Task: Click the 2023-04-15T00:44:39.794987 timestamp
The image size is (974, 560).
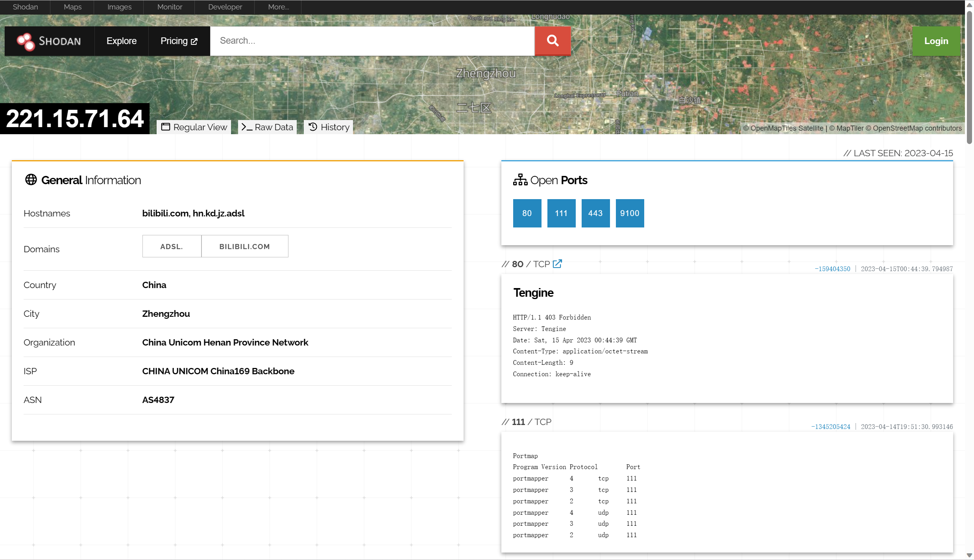Action: 907,269
